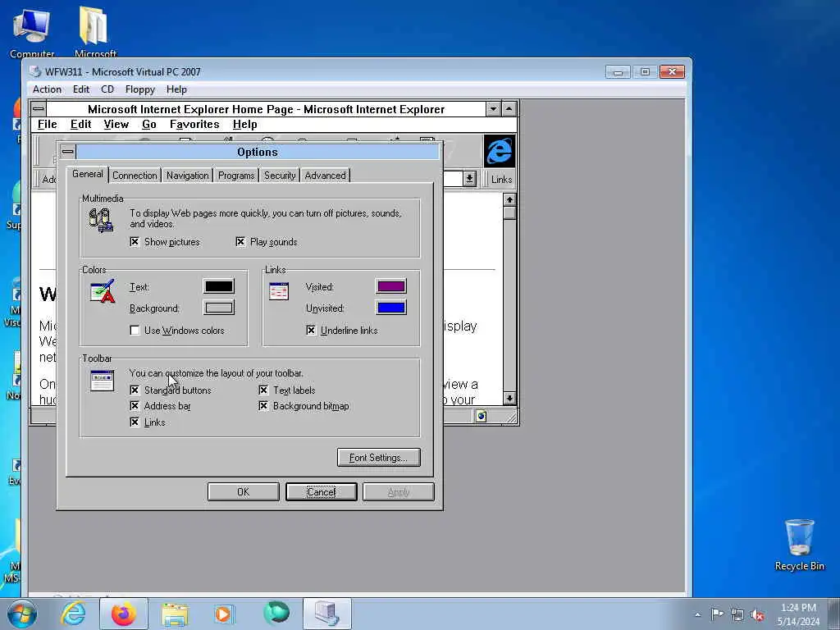Show hidden tray icons arrow
This screenshot has height=630, width=840.
pyautogui.click(x=697, y=615)
